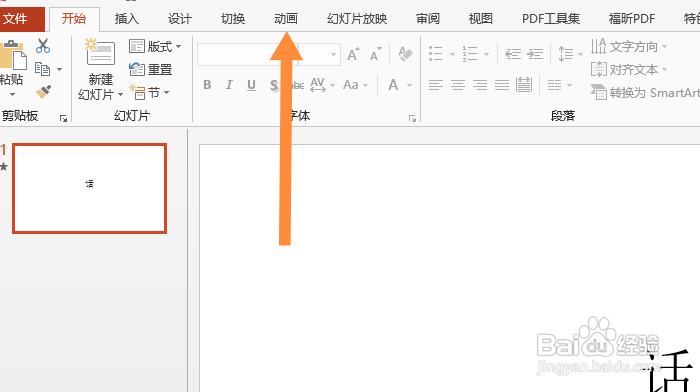Open the 幻灯片放映 slideshow tab
Screen dimensions: 700x392
357,19
